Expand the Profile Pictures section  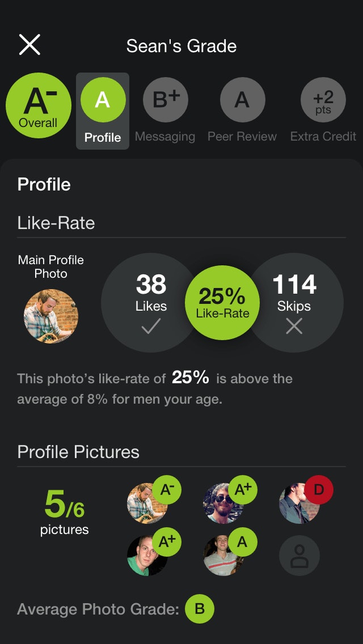79,452
